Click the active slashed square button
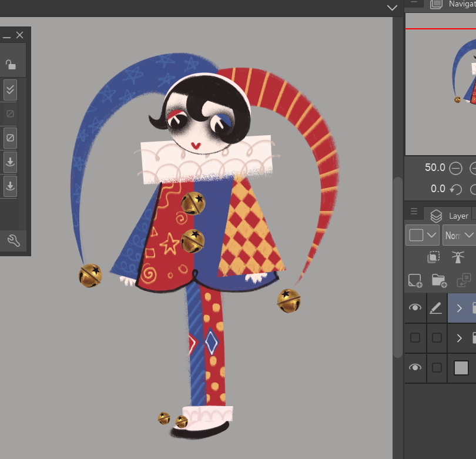 10,138
